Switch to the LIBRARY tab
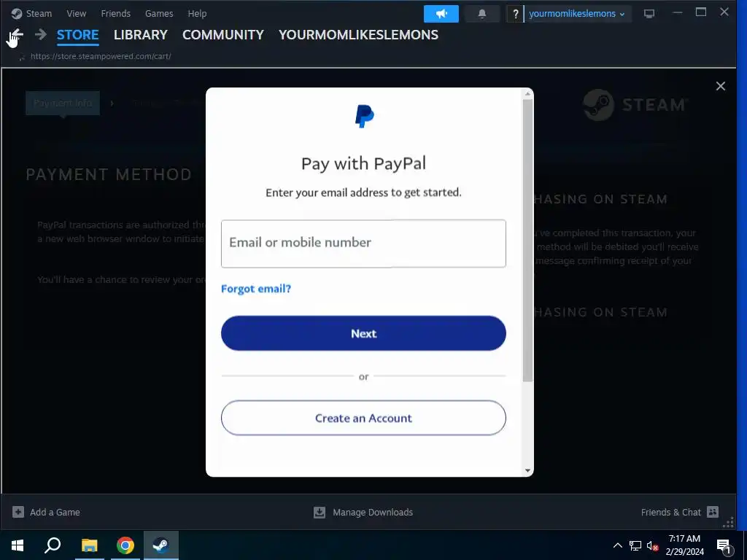747x560 pixels. (141, 35)
